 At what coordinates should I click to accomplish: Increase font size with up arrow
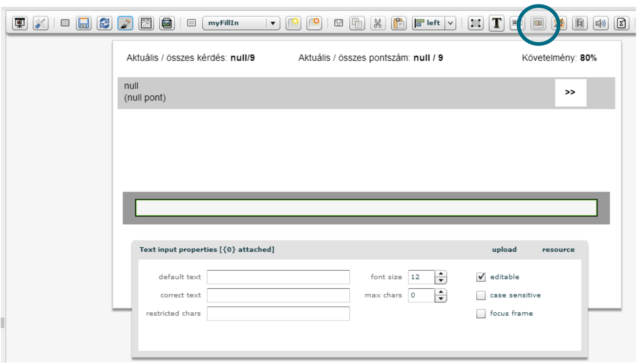(441, 274)
